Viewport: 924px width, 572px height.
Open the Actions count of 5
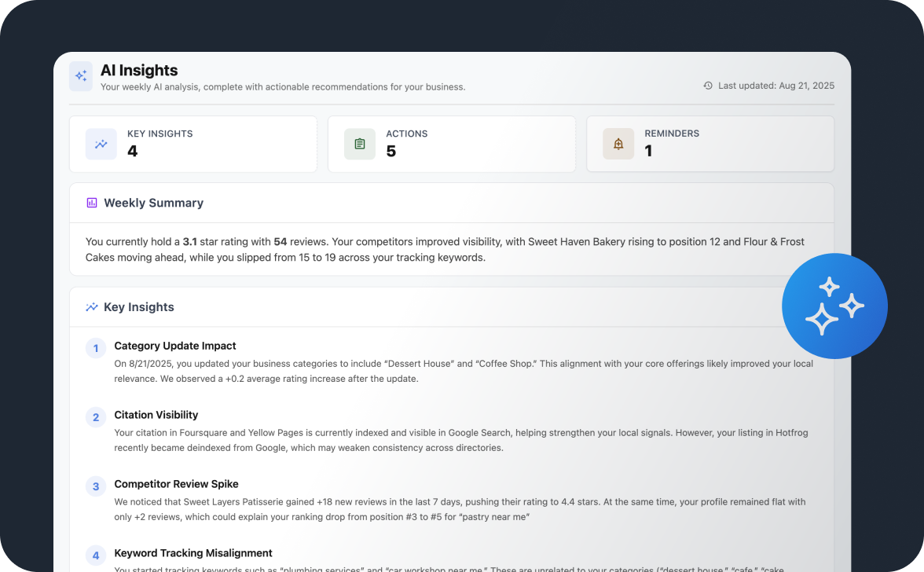[x=391, y=152]
